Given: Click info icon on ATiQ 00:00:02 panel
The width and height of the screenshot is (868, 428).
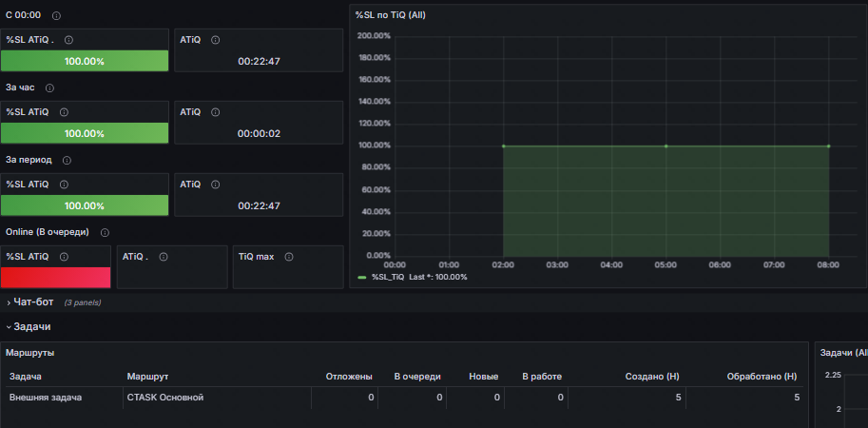Looking at the screenshot, I should pos(216,112).
